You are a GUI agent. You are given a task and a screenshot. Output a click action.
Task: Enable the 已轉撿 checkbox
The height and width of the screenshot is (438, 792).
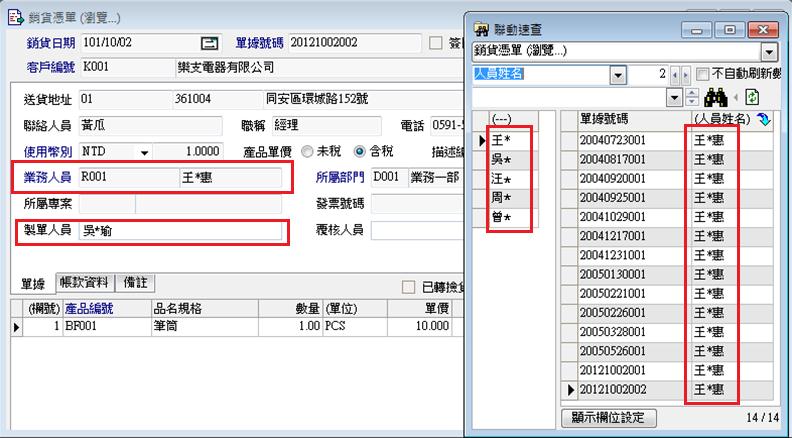[x=408, y=287]
